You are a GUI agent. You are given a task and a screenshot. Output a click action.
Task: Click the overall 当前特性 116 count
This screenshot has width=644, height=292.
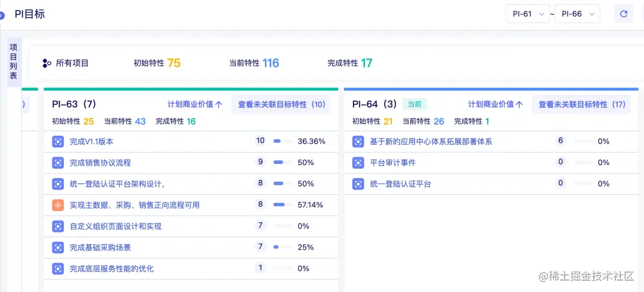click(271, 63)
